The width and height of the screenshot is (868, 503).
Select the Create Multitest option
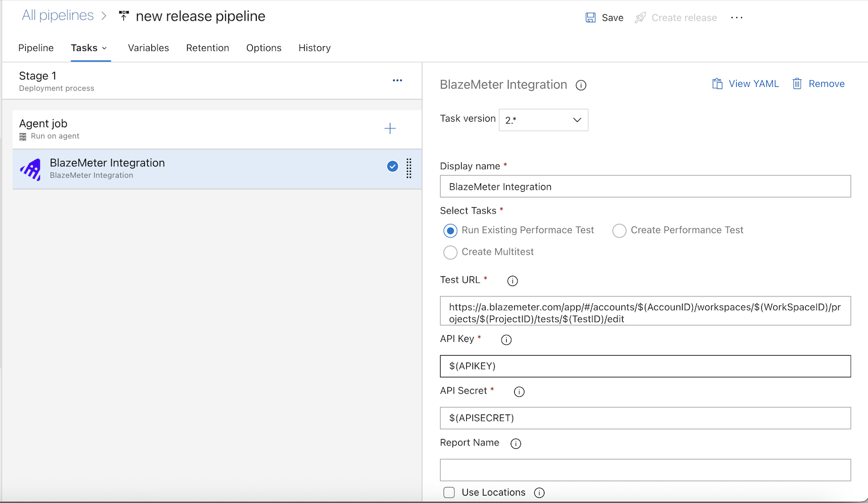click(x=450, y=252)
